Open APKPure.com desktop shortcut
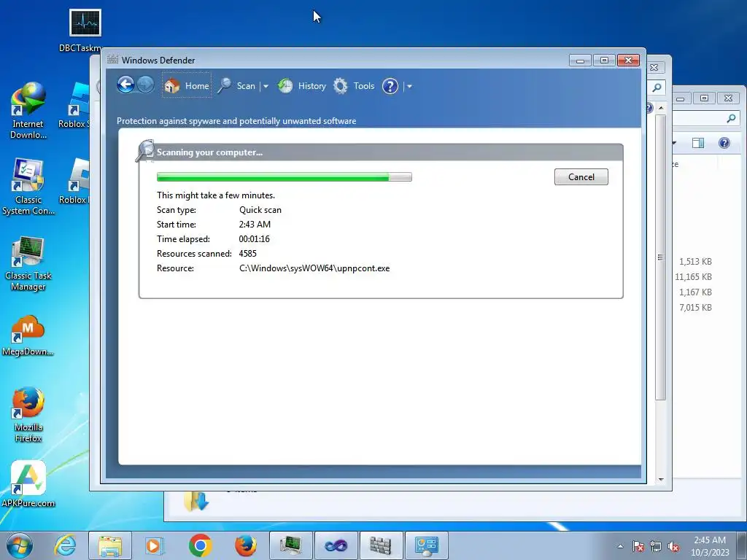This screenshot has height=560, width=747. pyautogui.click(x=28, y=483)
